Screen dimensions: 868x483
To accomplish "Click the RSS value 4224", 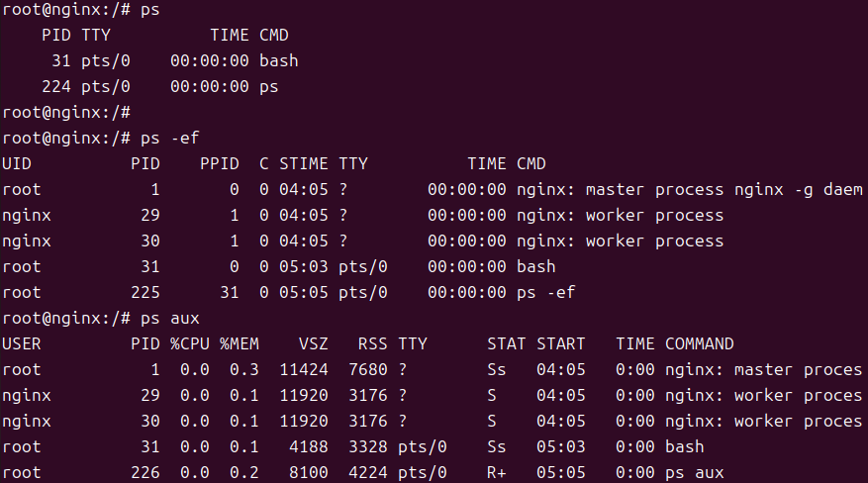I will click(x=367, y=472).
